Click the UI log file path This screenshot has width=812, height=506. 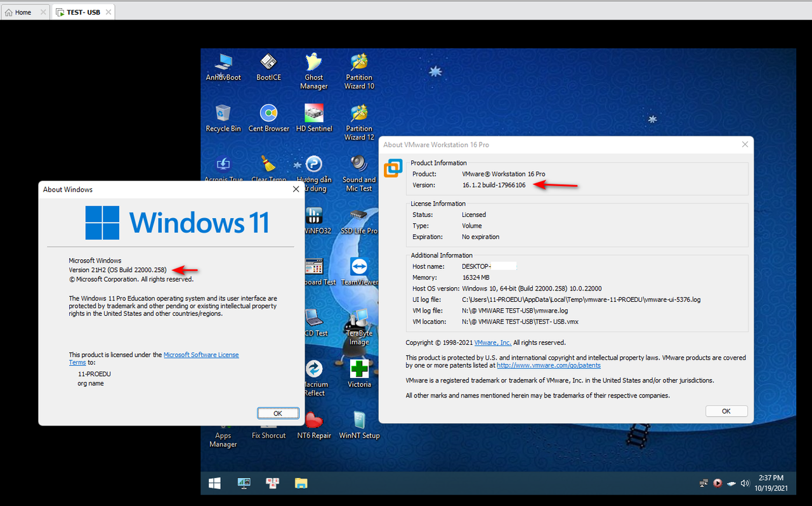[x=581, y=299]
